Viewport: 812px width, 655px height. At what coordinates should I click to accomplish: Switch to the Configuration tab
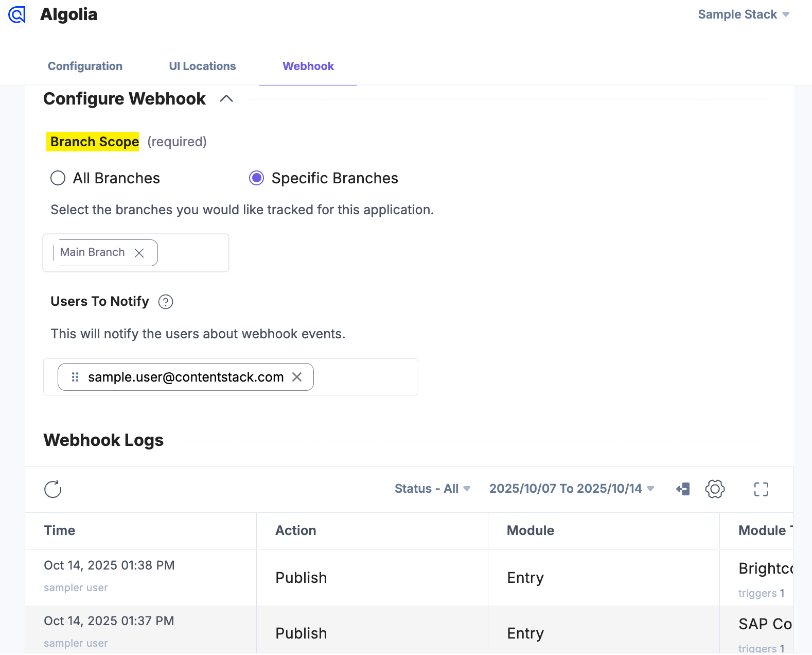pyautogui.click(x=85, y=66)
